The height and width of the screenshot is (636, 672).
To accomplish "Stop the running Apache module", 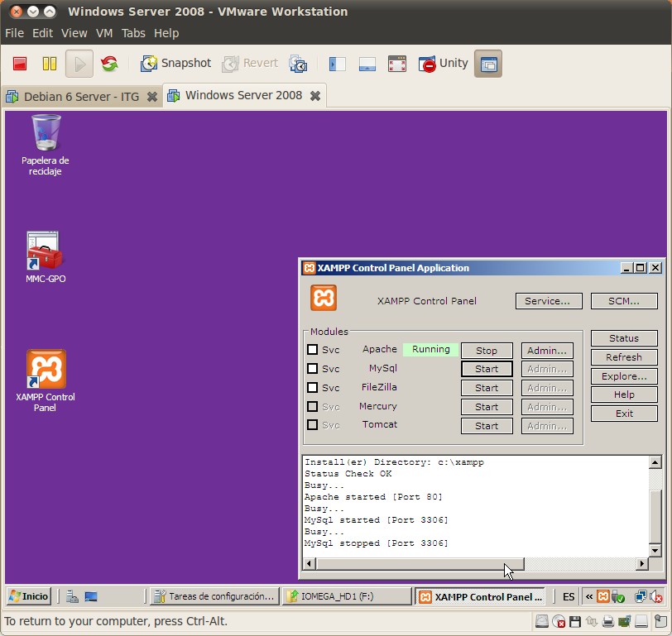I will click(486, 350).
